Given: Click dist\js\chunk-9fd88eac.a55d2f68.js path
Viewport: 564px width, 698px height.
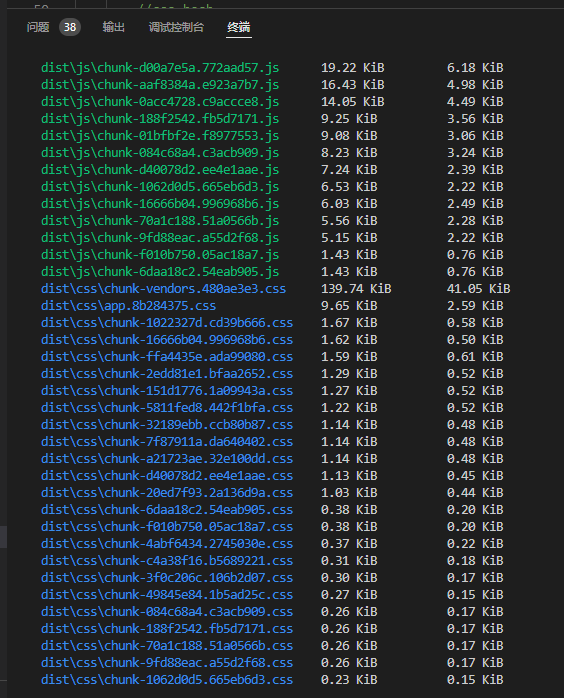Looking at the screenshot, I should 160,238.
